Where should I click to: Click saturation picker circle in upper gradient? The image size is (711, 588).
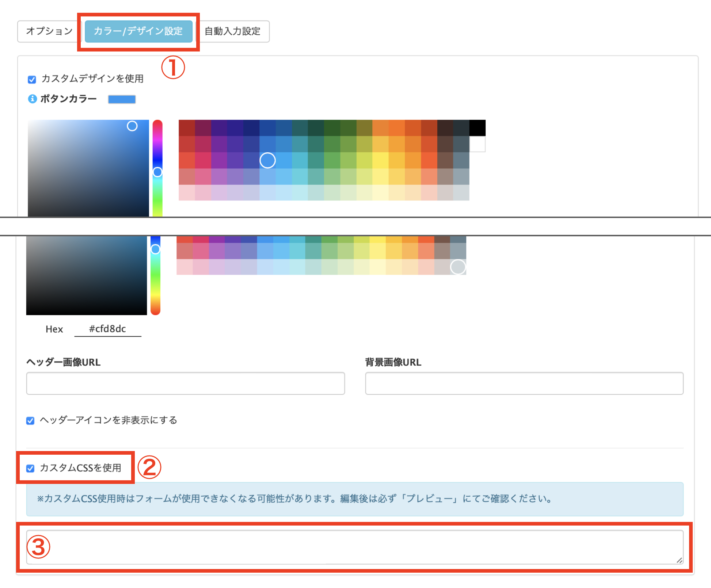coord(132,126)
